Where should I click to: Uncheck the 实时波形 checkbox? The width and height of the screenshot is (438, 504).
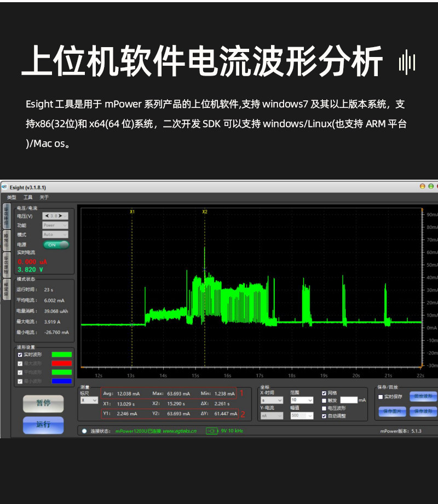tap(20, 354)
